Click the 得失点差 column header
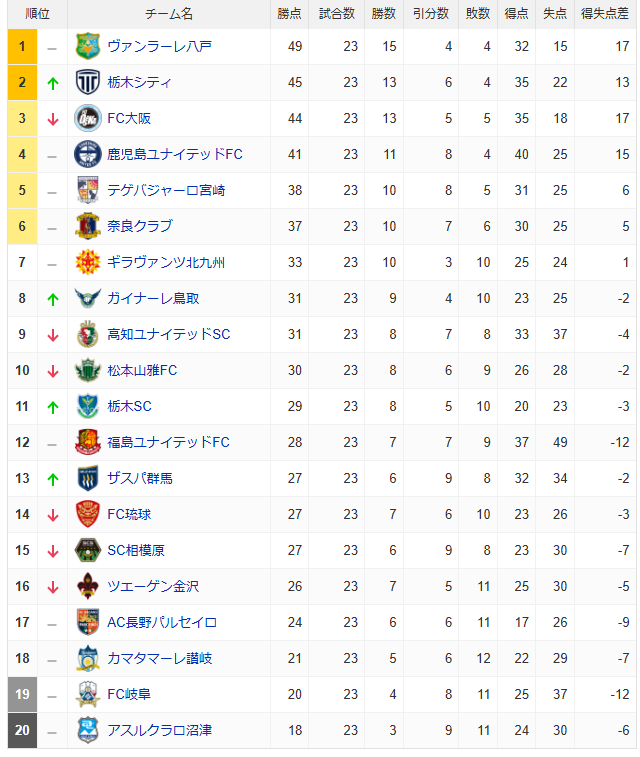The height and width of the screenshot is (757, 640). click(605, 14)
